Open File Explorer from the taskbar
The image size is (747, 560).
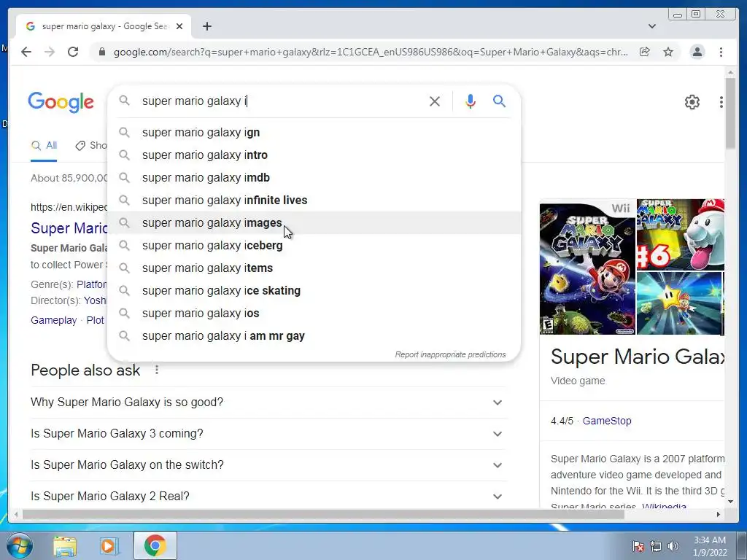click(x=65, y=545)
